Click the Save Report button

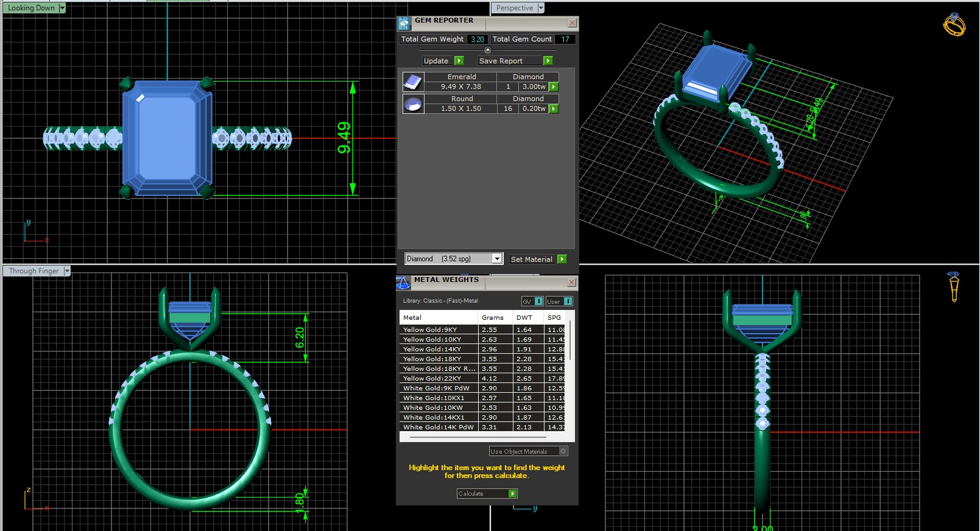click(x=515, y=61)
